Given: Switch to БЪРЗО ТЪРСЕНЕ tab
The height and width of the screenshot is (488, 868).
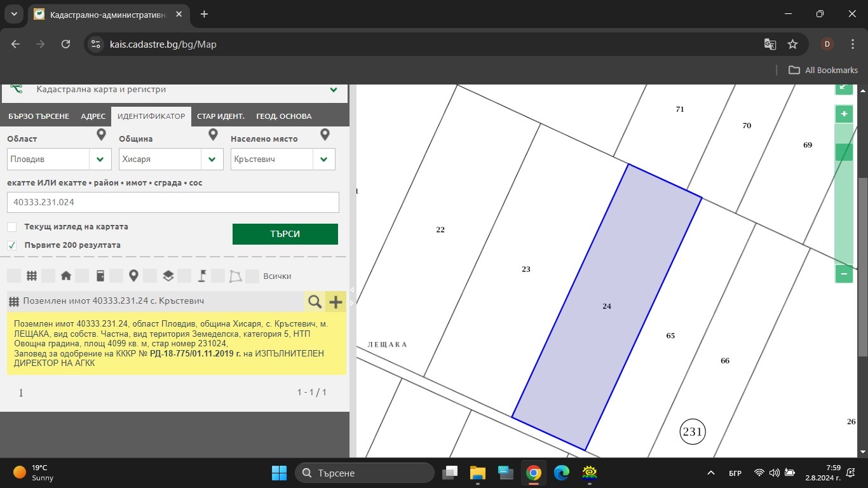Looking at the screenshot, I should 39,116.
